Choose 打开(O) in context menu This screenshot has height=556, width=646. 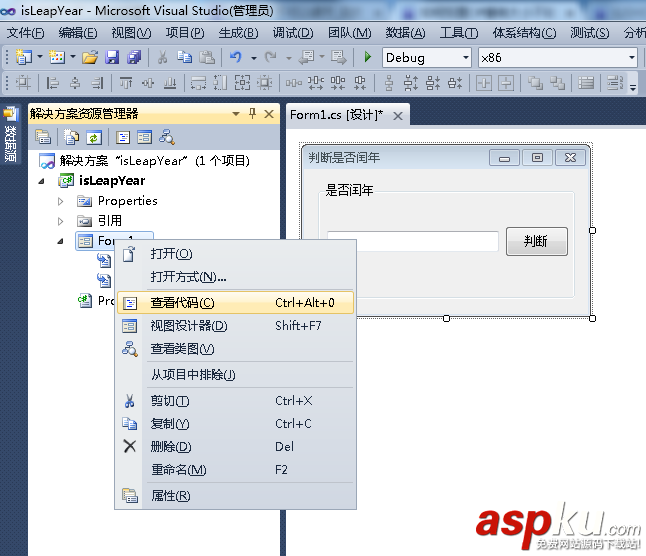[235, 254]
